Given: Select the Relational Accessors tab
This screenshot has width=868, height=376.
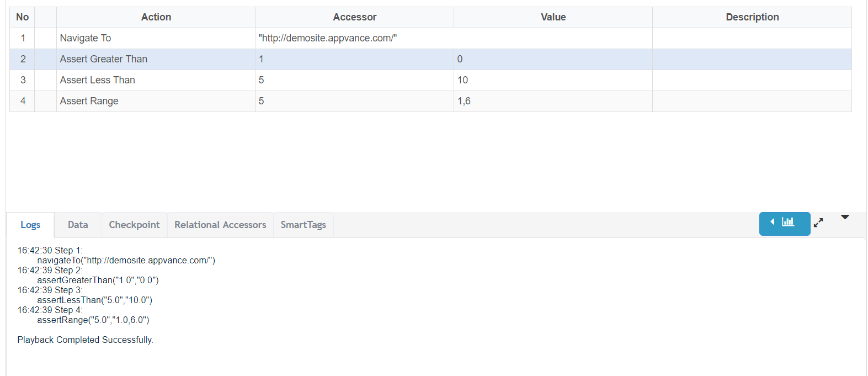Looking at the screenshot, I should coord(220,225).
